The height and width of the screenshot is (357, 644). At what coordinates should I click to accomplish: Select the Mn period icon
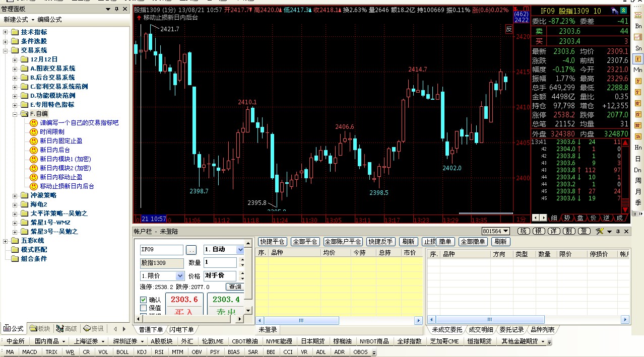pyautogui.click(x=638, y=69)
